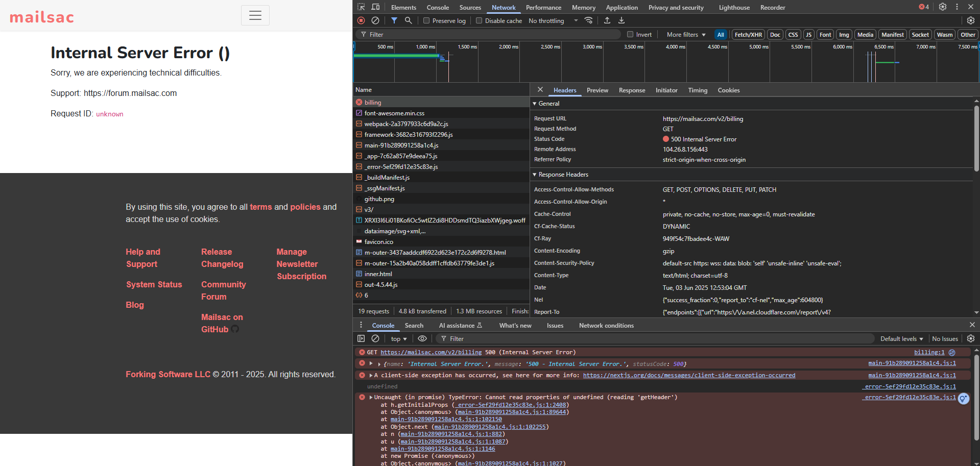The image size is (980, 466).
Task: Filter requests by Img type
Action: (x=844, y=35)
